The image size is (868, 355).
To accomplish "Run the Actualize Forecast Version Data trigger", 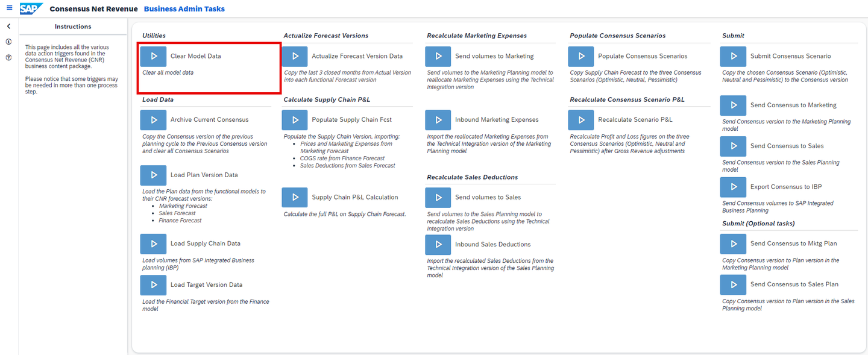I will [x=295, y=56].
